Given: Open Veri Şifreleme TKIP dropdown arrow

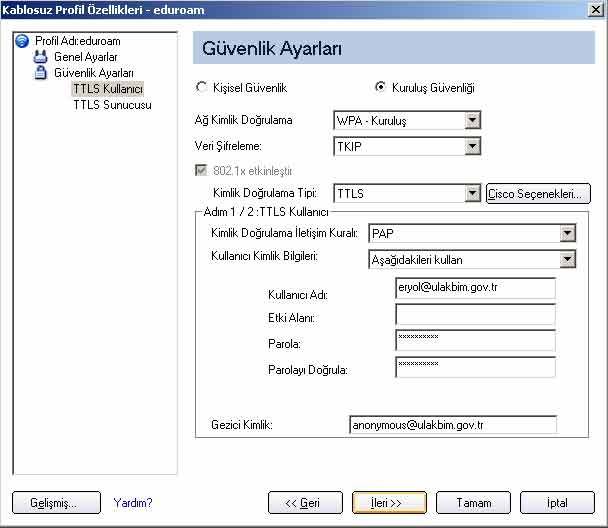Looking at the screenshot, I should [x=472, y=146].
